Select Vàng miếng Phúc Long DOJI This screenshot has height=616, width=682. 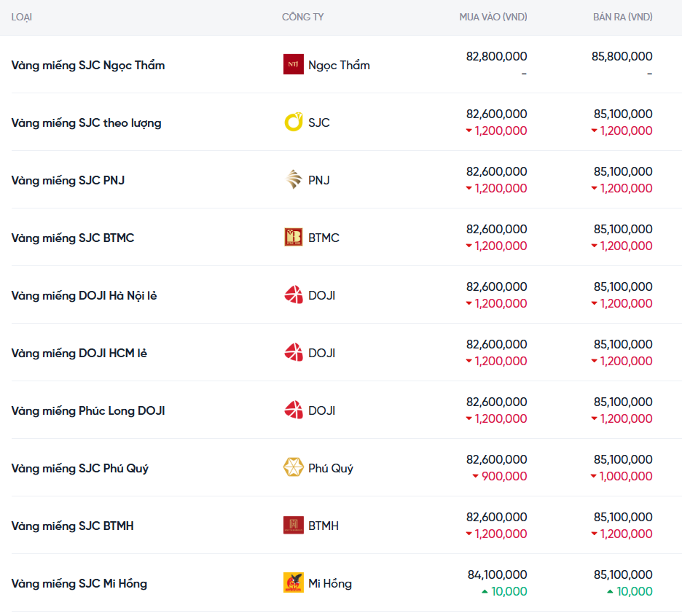[88, 411]
